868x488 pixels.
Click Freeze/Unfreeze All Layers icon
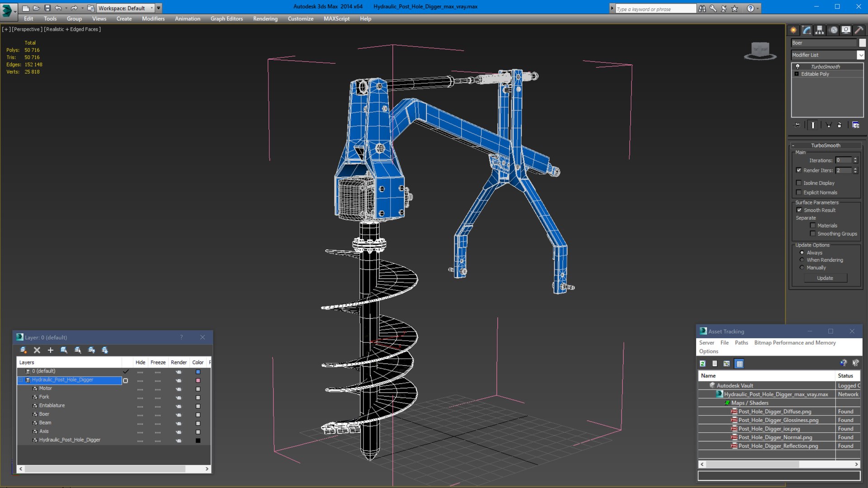tap(105, 350)
